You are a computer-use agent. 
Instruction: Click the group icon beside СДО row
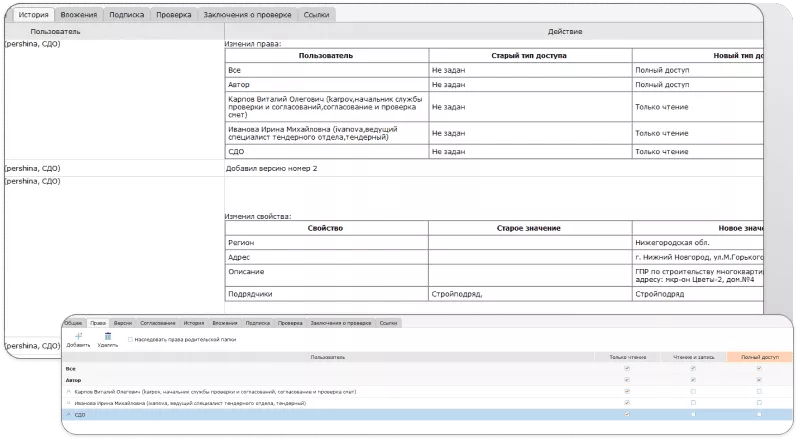tap(69, 413)
